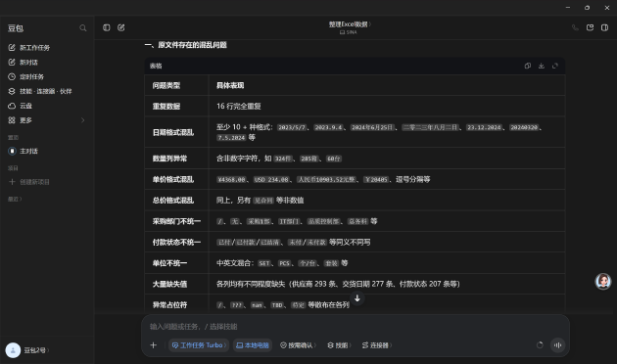Restore down the 豆包 window
The width and height of the screenshot is (617, 364).
[587, 8]
